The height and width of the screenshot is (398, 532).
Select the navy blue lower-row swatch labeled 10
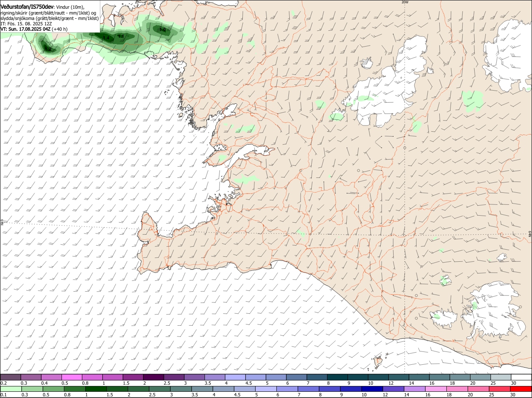[372, 389]
